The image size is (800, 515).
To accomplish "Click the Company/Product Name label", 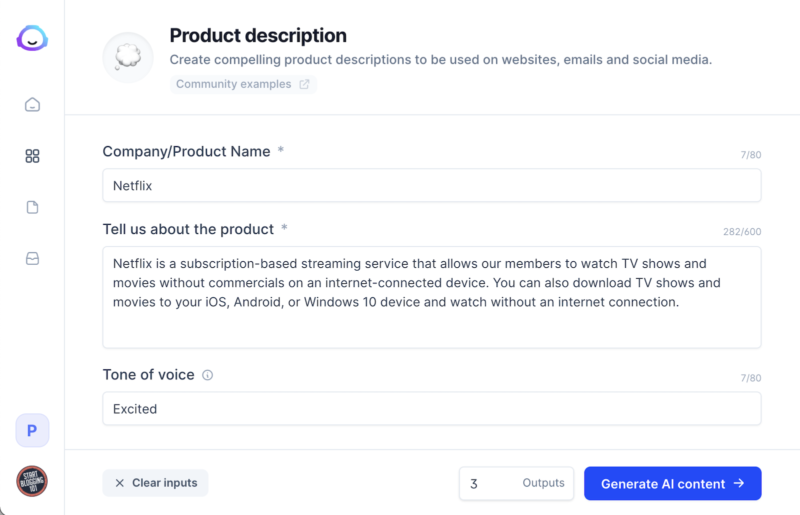I will [186, 151].
